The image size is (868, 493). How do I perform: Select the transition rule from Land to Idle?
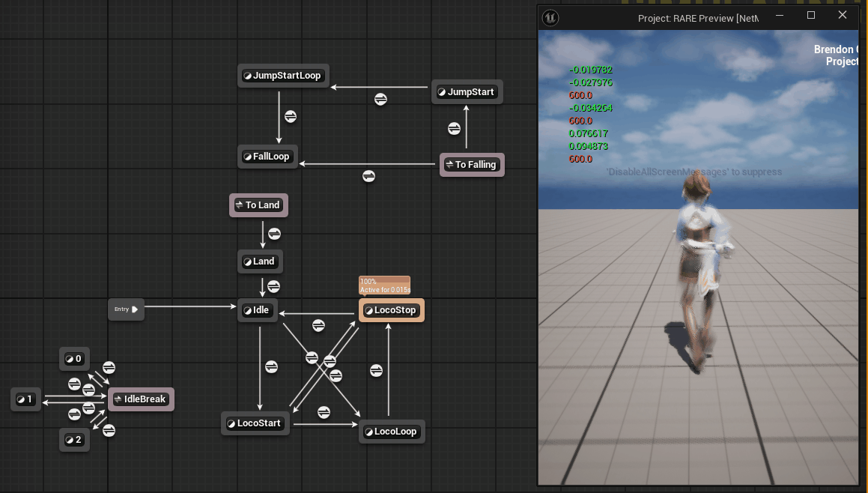click(x=274, y=286)
